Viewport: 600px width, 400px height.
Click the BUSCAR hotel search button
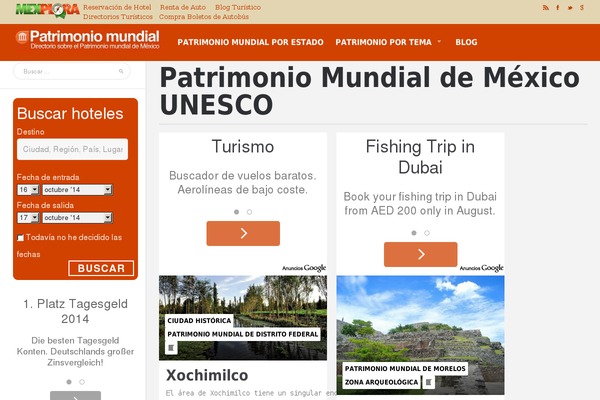pyautogui.click(x=101, y=268)
